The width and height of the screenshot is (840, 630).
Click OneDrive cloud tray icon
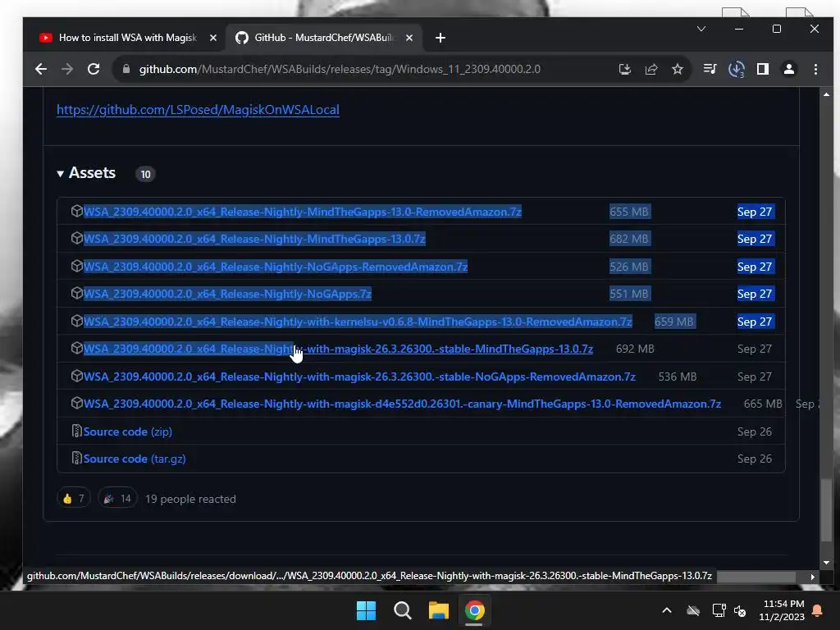693,610
